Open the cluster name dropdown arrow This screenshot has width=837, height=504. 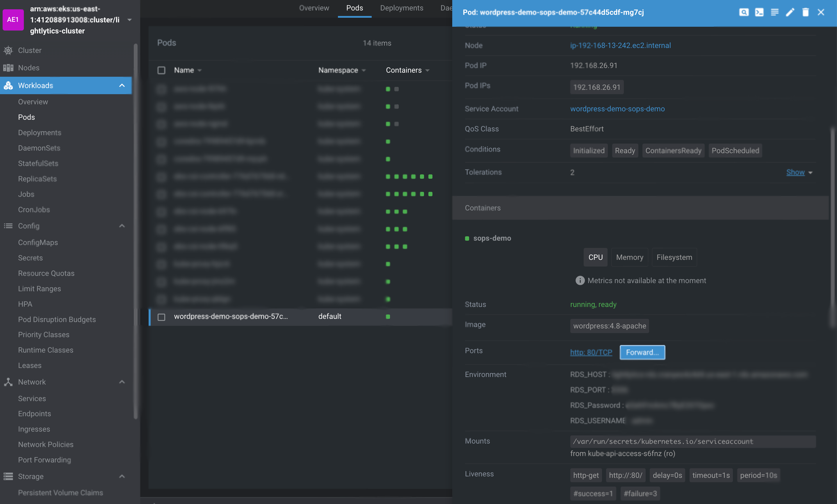[x=129, y=20]
